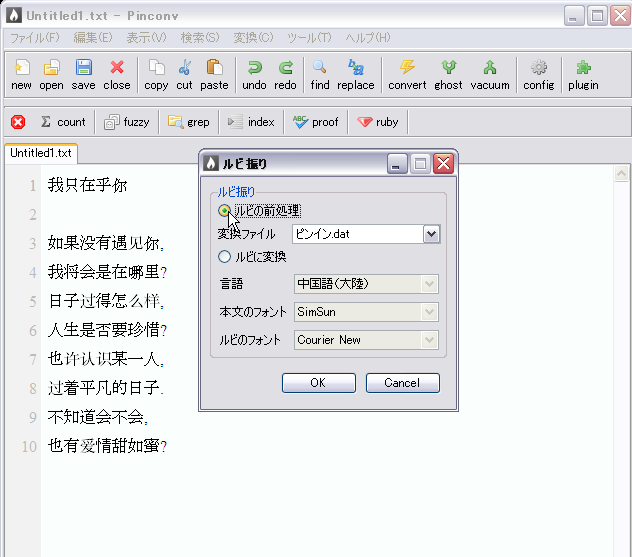The width and height of the screenshot is (632, 557).
Task: Click the index tool icon
Action: (251, 122)
